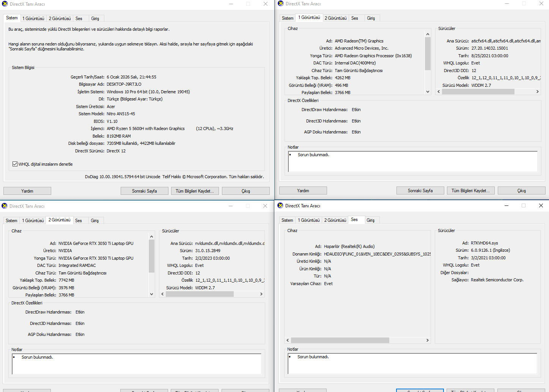Click DirectX icon in the AMD Radeon window's title bar
This screenshot has width=549, height=392.
[281, 3]
